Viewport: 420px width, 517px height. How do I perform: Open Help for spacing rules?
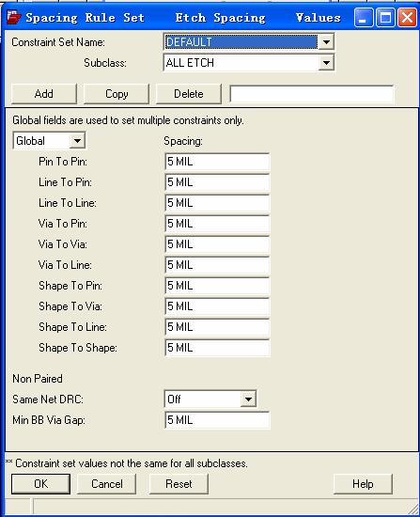[363, 484]
